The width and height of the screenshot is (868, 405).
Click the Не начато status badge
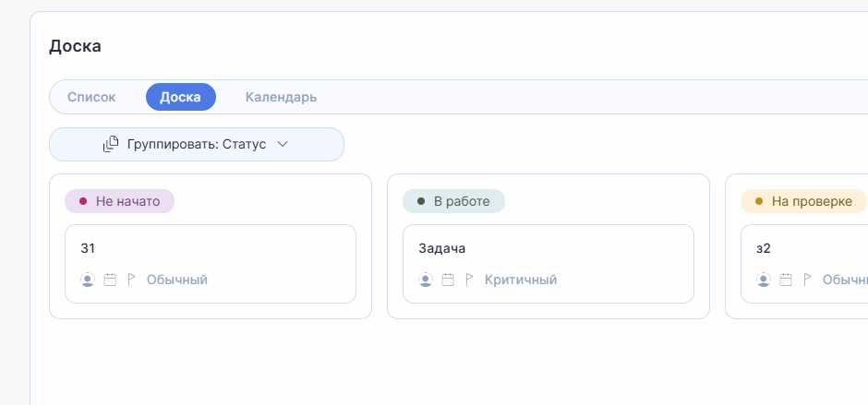(x=119, y=201)
